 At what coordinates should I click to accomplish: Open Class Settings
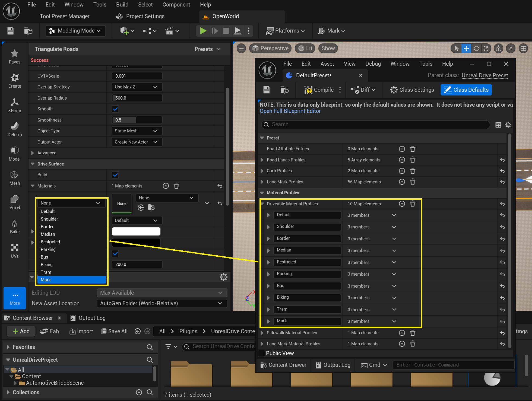tap(412, 90)
